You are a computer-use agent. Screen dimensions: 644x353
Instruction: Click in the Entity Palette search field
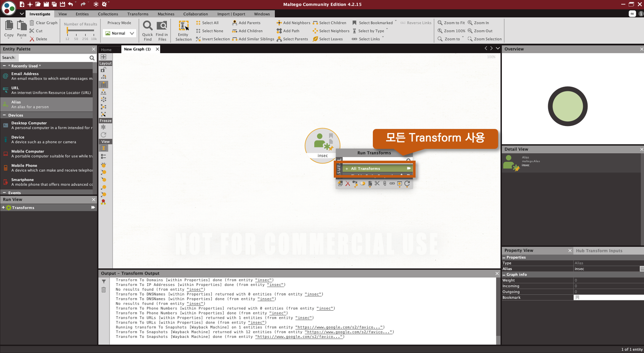coord(54,58)
